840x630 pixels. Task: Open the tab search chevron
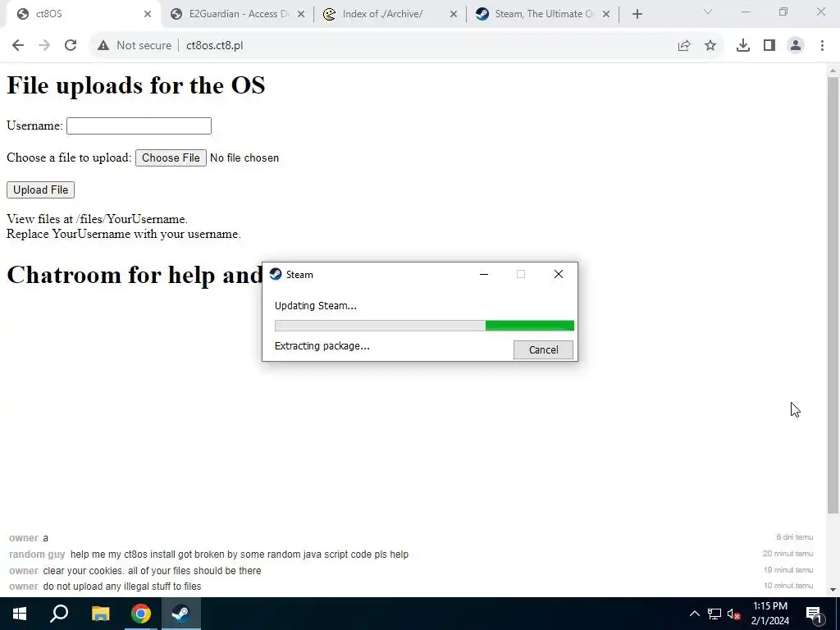[x=708, y=11]
